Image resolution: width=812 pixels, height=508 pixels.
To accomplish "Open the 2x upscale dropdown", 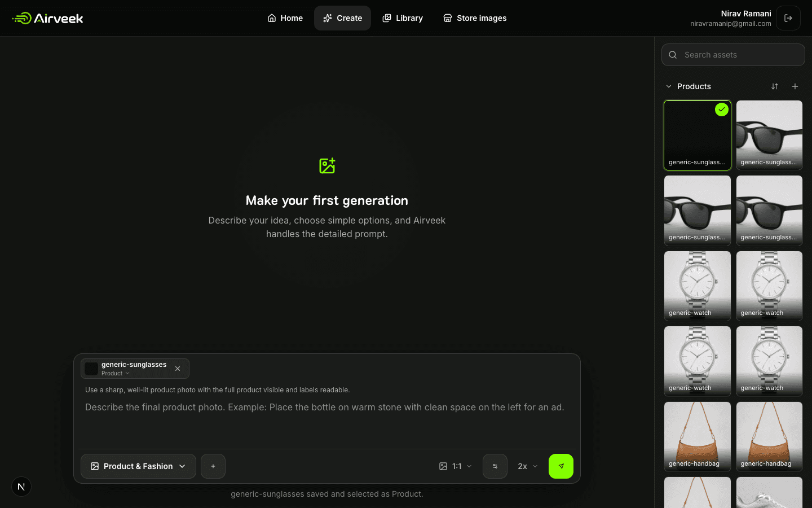I will tap(528, 466).
